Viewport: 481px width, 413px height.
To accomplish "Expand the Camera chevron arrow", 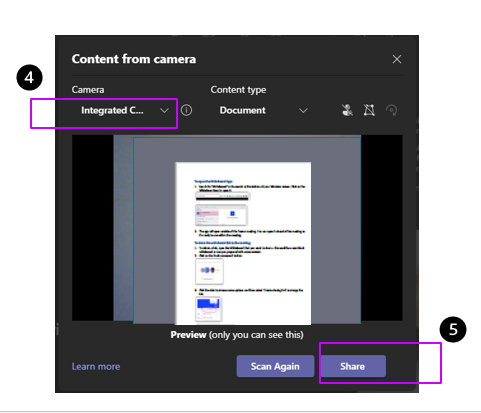I will tap(164, 110).
